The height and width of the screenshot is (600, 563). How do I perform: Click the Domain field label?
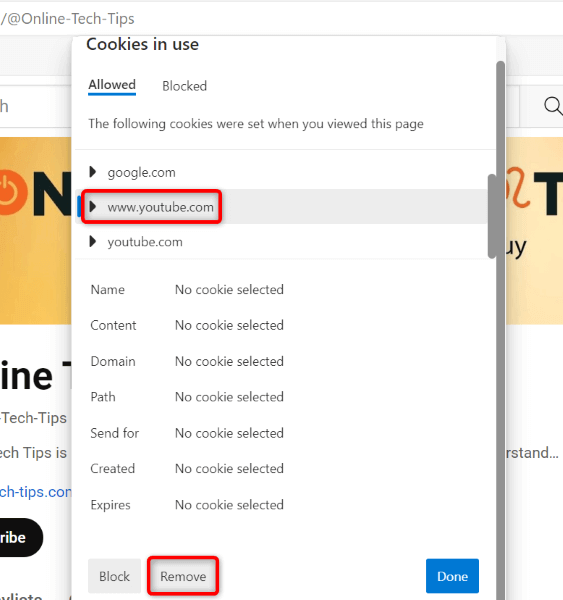(113, 361)
